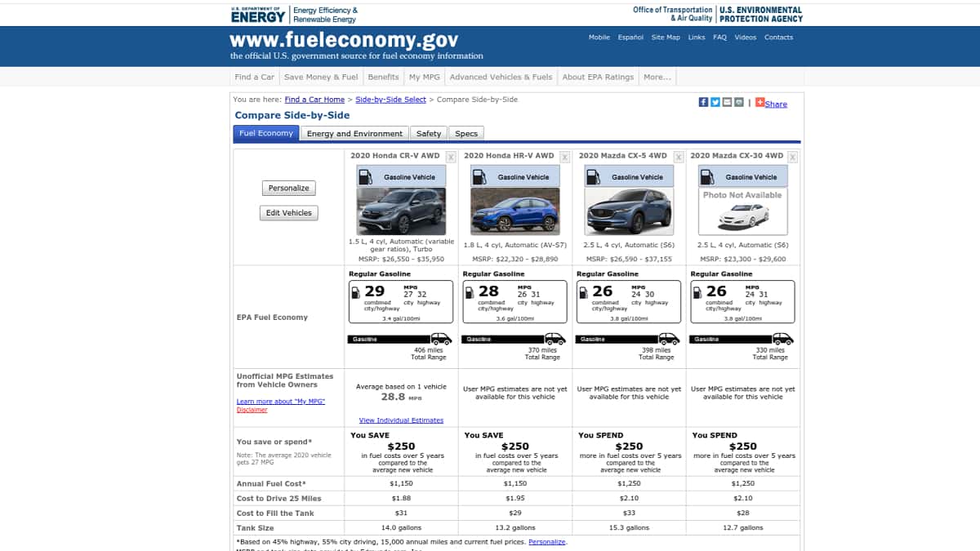
Task: Open the My MPG menu
Action: tap(425, 77)
